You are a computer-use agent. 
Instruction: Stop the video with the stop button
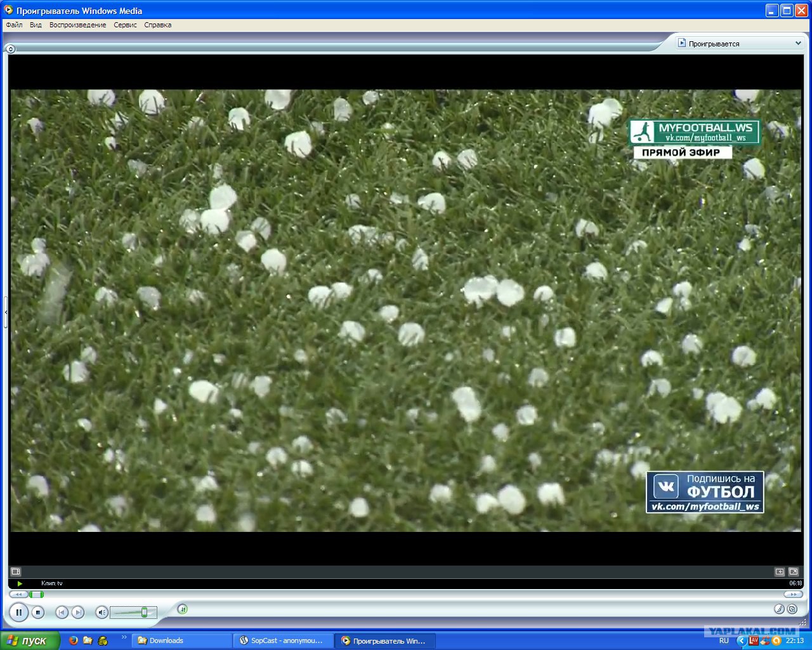[38, 613]
